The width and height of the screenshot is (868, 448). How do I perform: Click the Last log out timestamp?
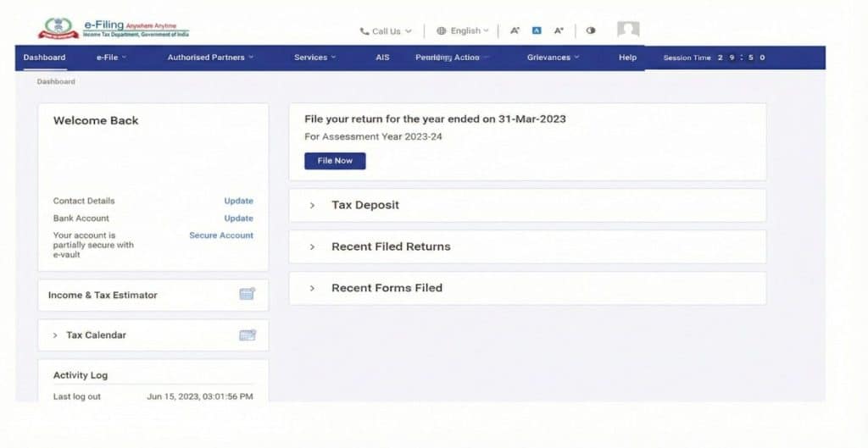pyautogui.click(x=200, y=396)
